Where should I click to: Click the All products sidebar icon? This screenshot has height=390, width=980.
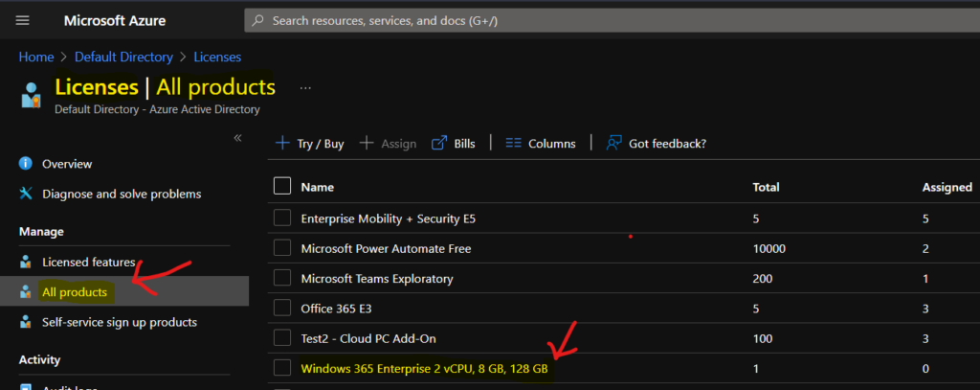click(x=26, y=291)
